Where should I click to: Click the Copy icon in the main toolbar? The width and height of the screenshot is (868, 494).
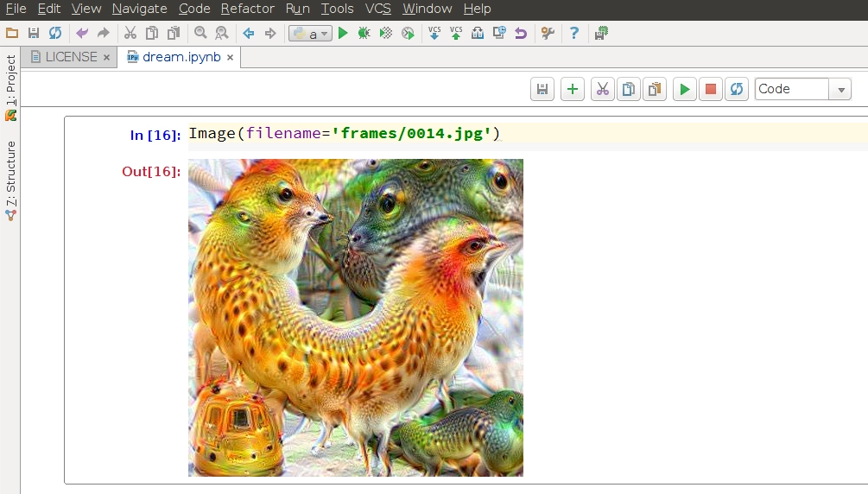(152, 33)
